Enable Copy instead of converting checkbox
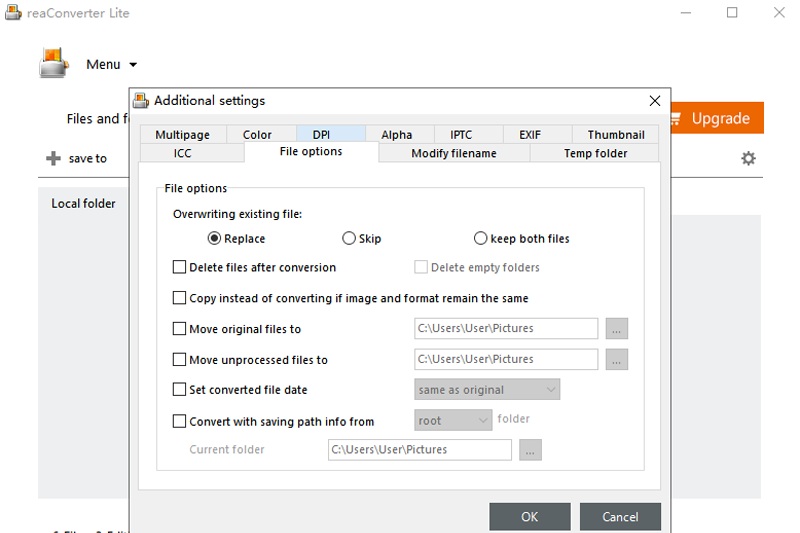 [180, 298]
